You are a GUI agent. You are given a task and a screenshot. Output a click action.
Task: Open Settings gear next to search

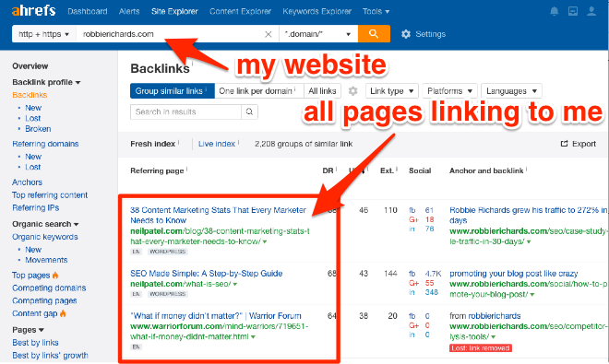click(406, 34)
